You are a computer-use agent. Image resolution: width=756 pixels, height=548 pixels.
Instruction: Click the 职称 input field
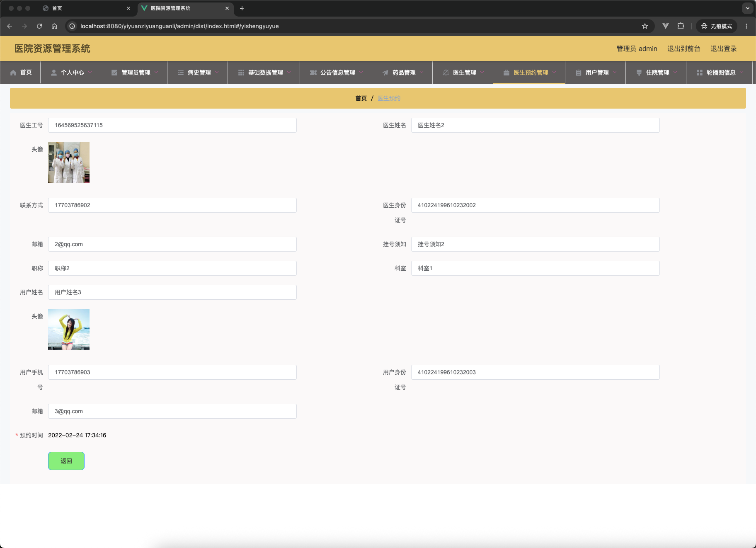(x=172, y=268)
